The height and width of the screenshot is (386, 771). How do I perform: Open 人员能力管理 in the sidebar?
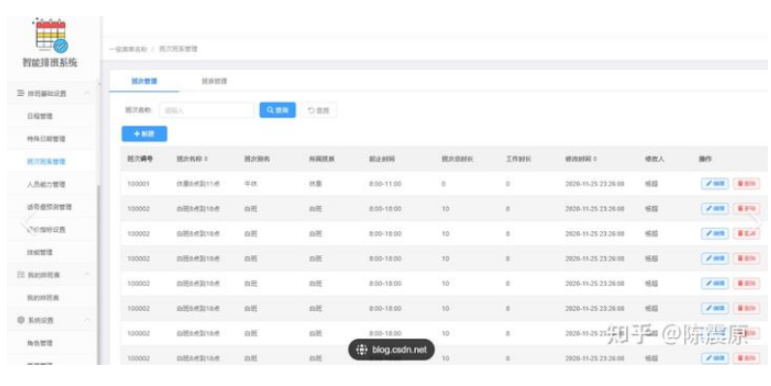click(46, 184)
